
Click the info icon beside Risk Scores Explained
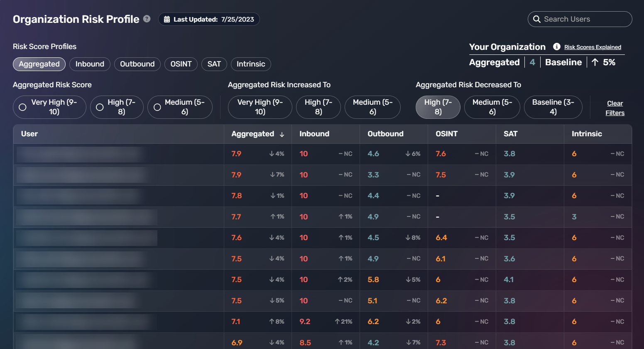(x=557, y=47)
